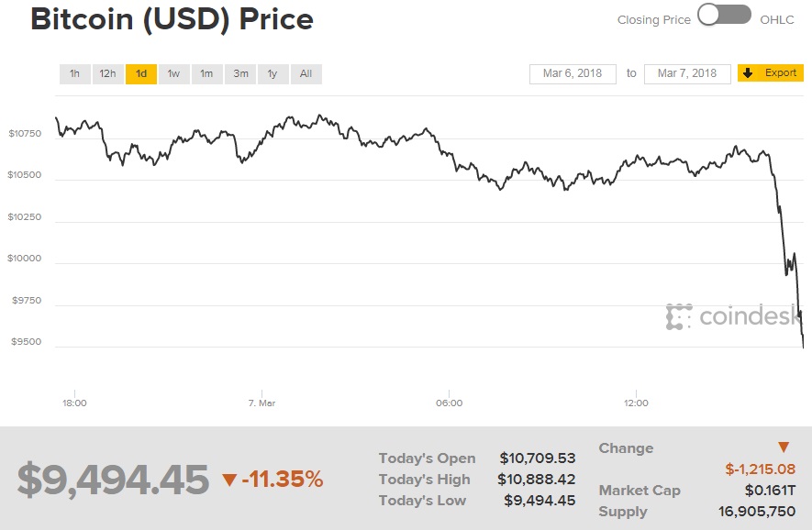The width and height of the screenshot is (812, 530).
Task: Show the 1w price history
Action: point(173,73)
